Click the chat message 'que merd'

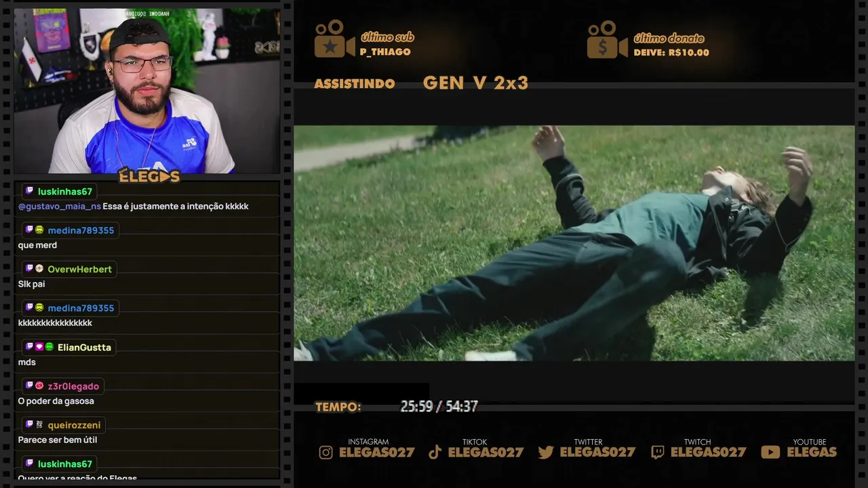tap(37, 245)
